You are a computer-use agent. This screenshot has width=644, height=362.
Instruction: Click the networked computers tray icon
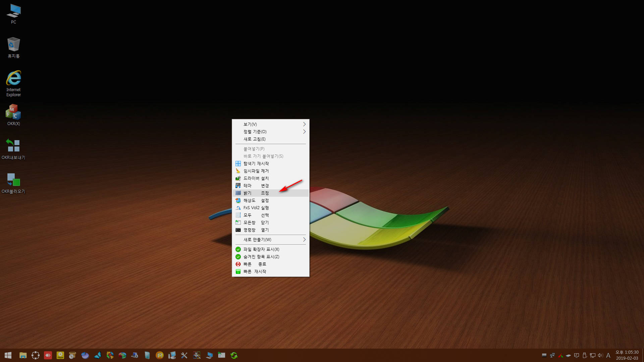(552, 355)
